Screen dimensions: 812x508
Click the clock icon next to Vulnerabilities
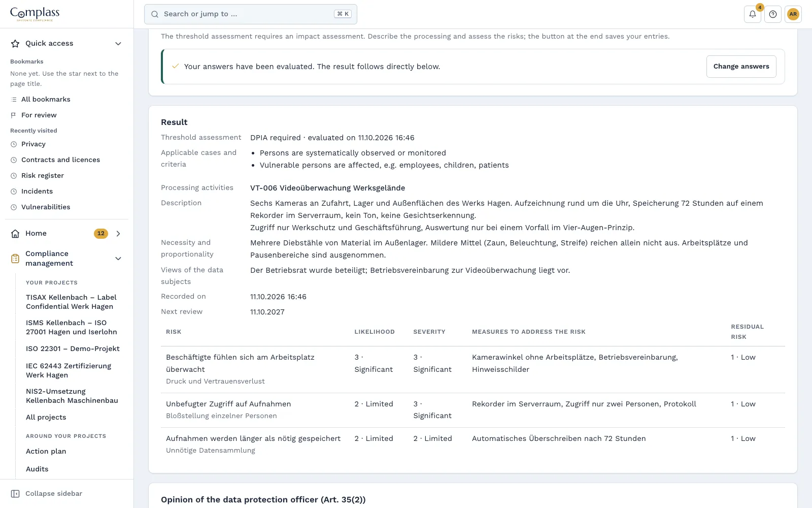pos(14,207)
